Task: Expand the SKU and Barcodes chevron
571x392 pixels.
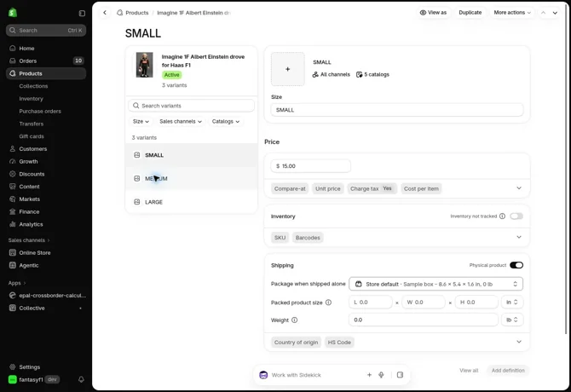Action: point(519,237)
